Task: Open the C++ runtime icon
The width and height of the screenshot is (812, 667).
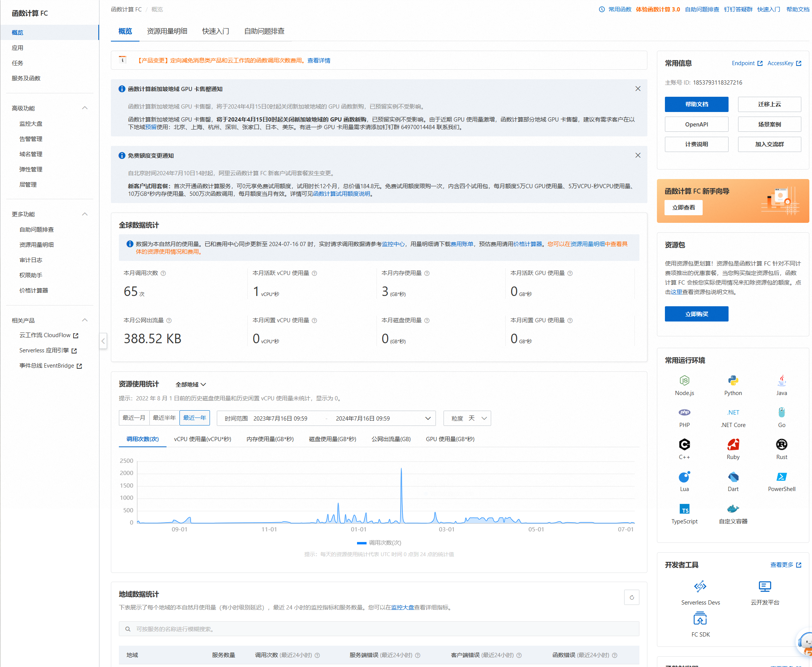Action: coord(684,445)
